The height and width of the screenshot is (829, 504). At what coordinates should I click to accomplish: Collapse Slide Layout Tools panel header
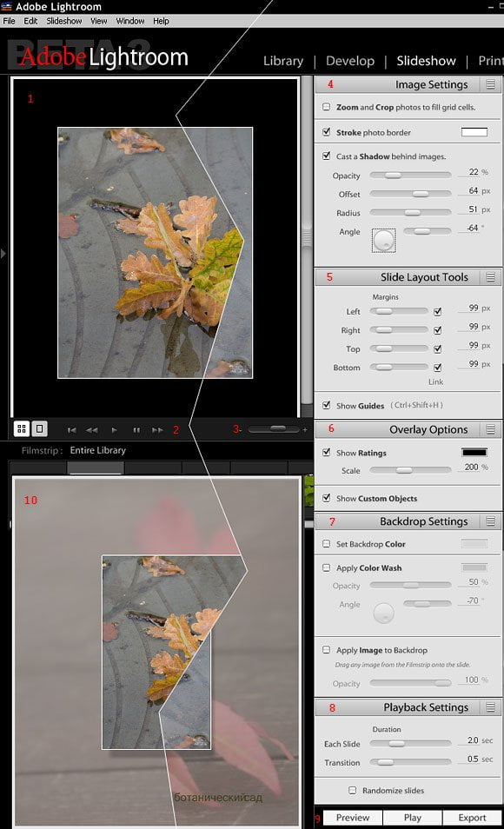click(408, 277)
